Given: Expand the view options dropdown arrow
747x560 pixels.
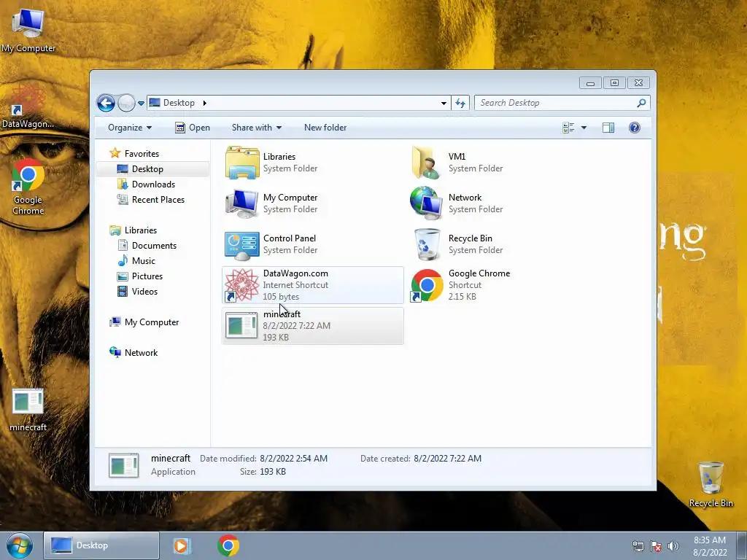Looking at the screenshot, I should pos(584,128).
